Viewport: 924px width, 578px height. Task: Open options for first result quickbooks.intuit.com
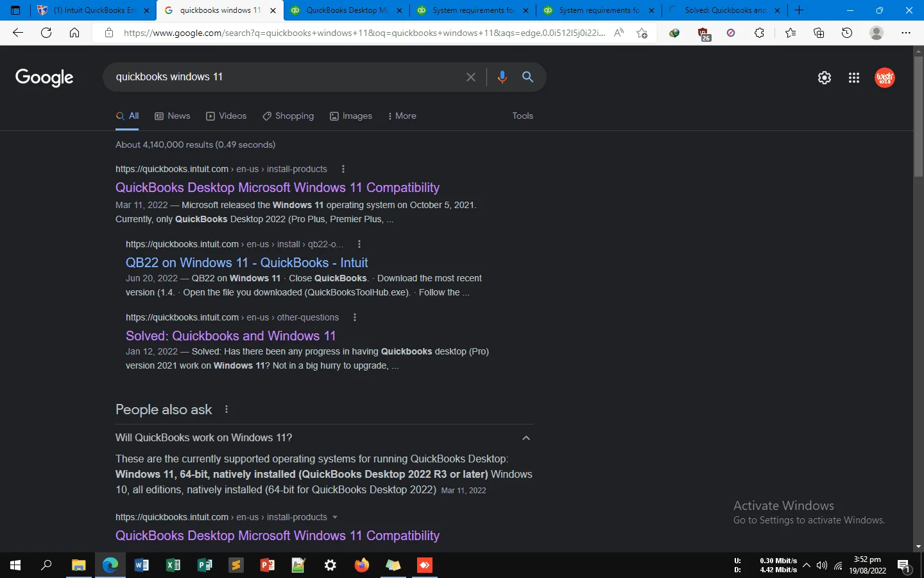(343, 169)
